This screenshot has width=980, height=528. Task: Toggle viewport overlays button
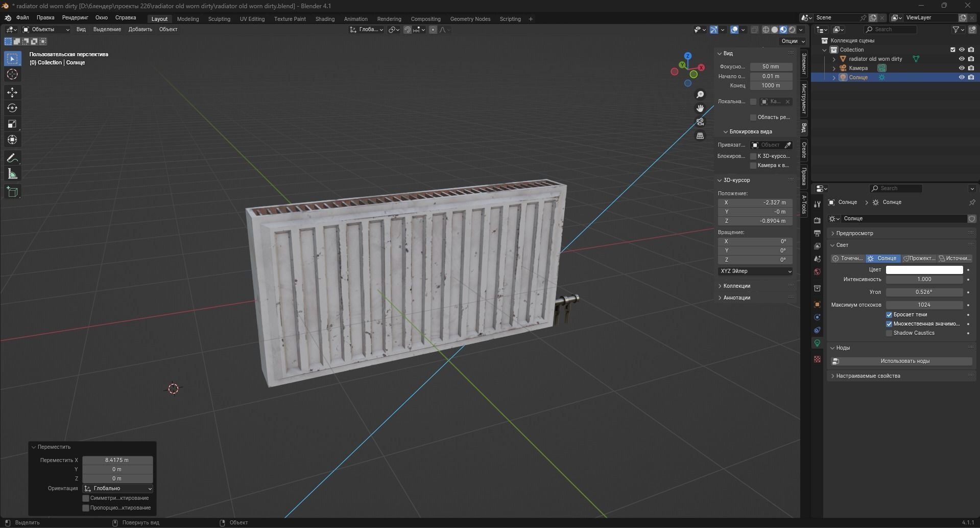click(734, 30)
